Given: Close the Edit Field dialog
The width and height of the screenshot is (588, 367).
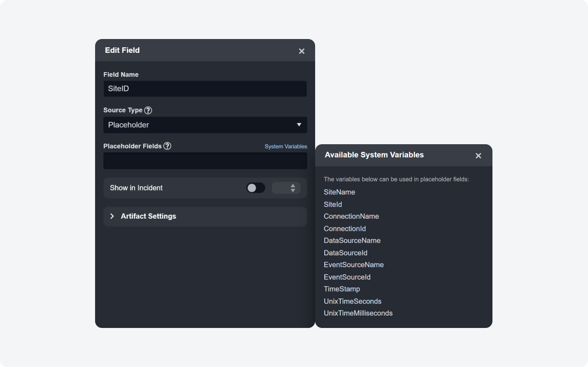Looking at the screenshot, I should point(301,51).
